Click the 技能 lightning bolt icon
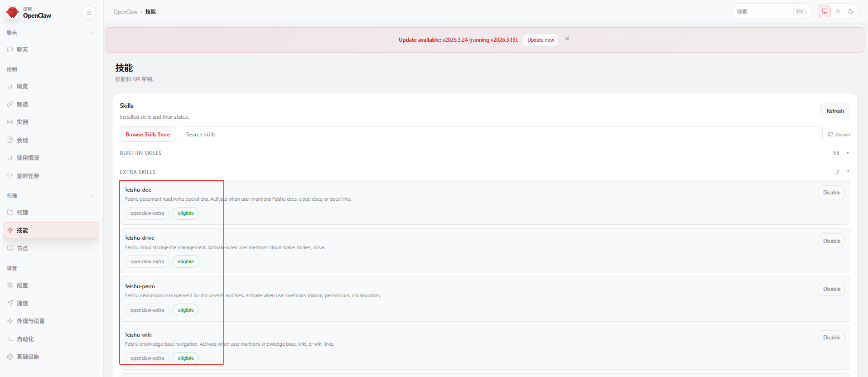Screen dimensions: 868x377 tap(10, 230)
